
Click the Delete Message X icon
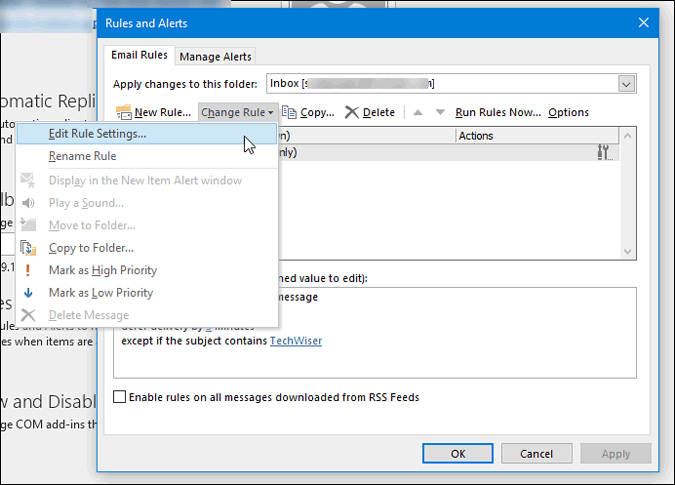pyautogui.click(x=28, y=315)
